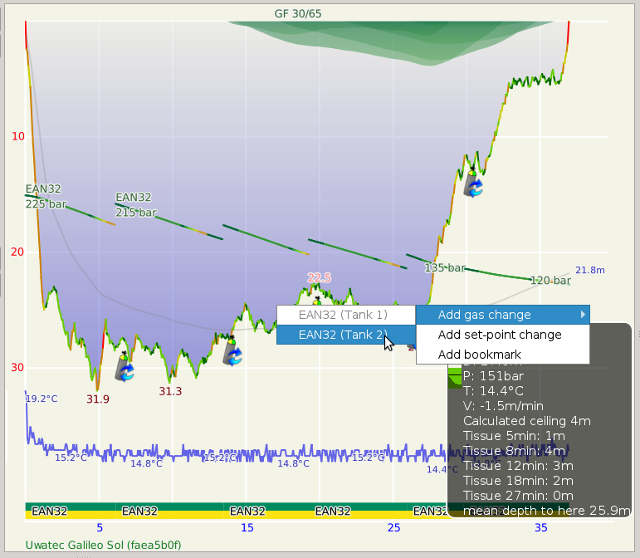Click the 135 bar pressure label
This screenshot has width=640, height=558.
coord(446,268)
